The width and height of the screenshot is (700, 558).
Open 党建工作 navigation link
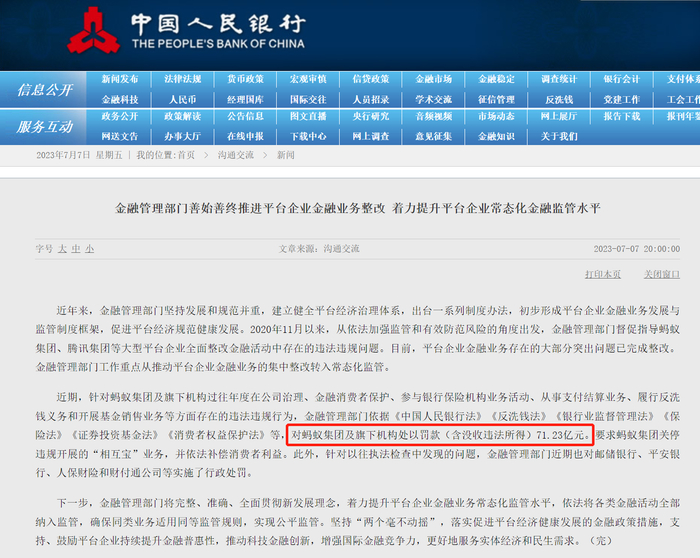tap(622, 100)
